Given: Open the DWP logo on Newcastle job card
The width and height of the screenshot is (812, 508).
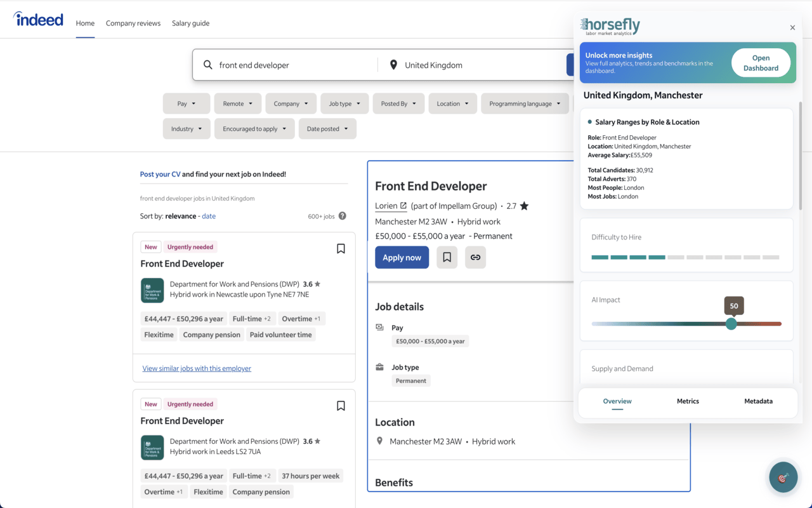Looking at the screenshot, I should [152, 291].
